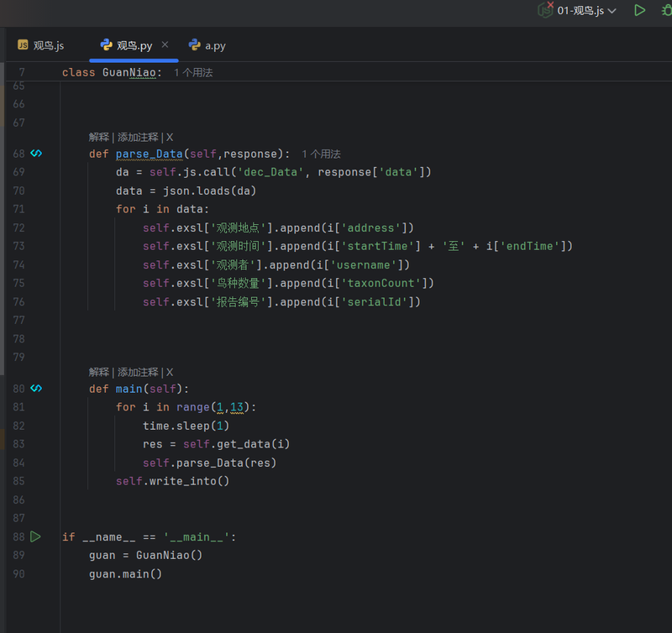Click the 'username' string on line 74
The height and width of the screenshot is (633, 672).
click(x=364, y=265)
